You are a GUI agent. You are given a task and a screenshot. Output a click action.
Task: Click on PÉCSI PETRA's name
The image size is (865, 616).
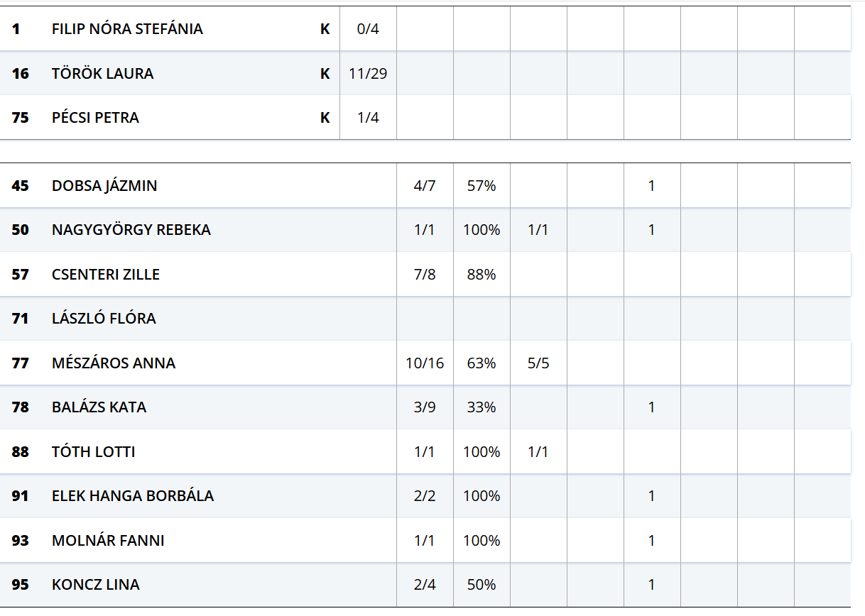click(x=95, y=118)
